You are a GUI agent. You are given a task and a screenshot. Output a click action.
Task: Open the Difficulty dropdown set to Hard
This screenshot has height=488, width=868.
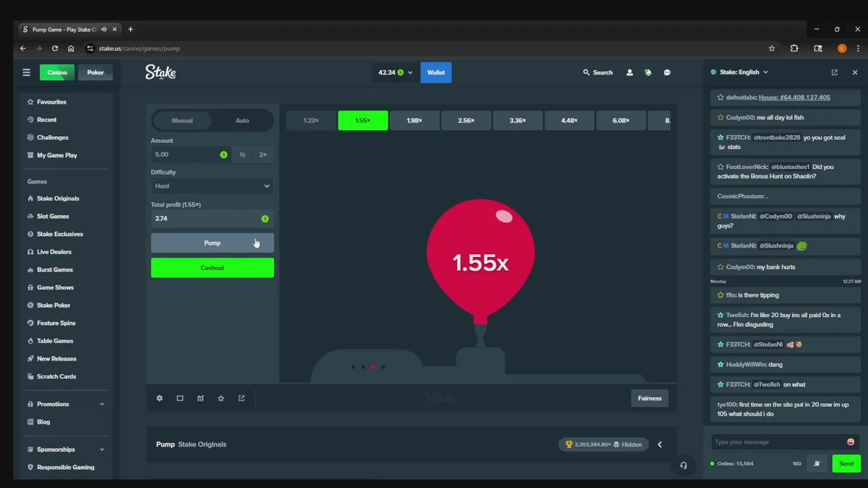pos(212,186)
